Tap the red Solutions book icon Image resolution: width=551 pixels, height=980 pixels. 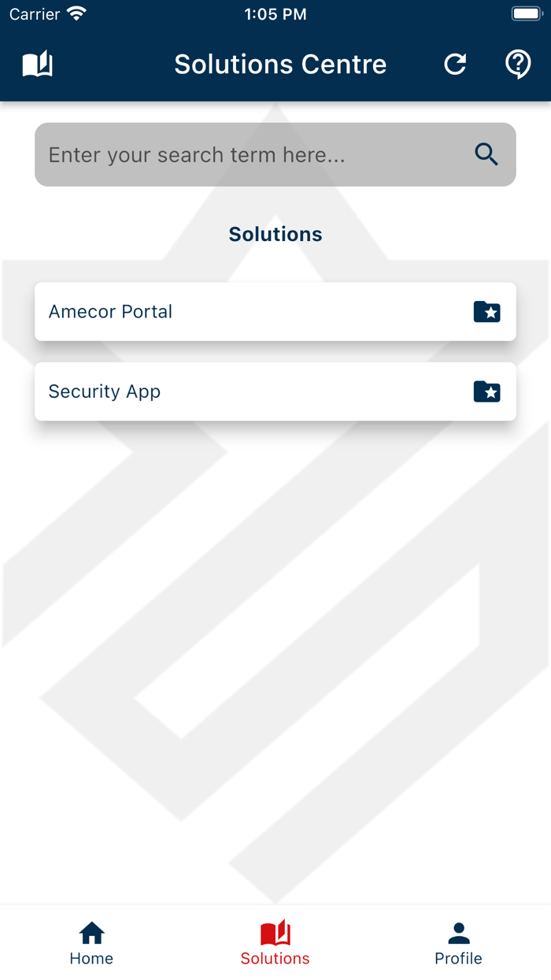click(275, 933)
